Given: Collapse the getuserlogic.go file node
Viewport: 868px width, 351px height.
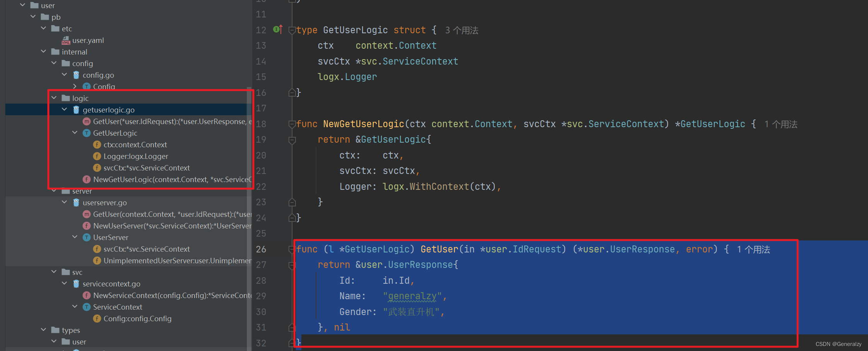Looking at the screenshot, I should click(x=64, y=109).
